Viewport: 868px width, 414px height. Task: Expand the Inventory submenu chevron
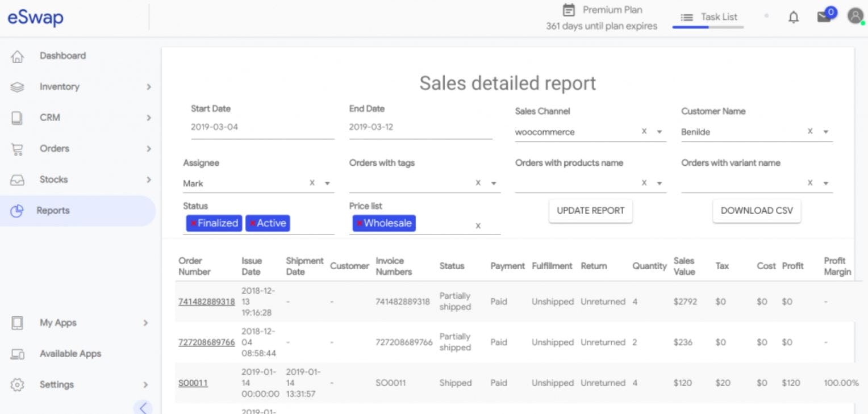(x=148, y=87)
